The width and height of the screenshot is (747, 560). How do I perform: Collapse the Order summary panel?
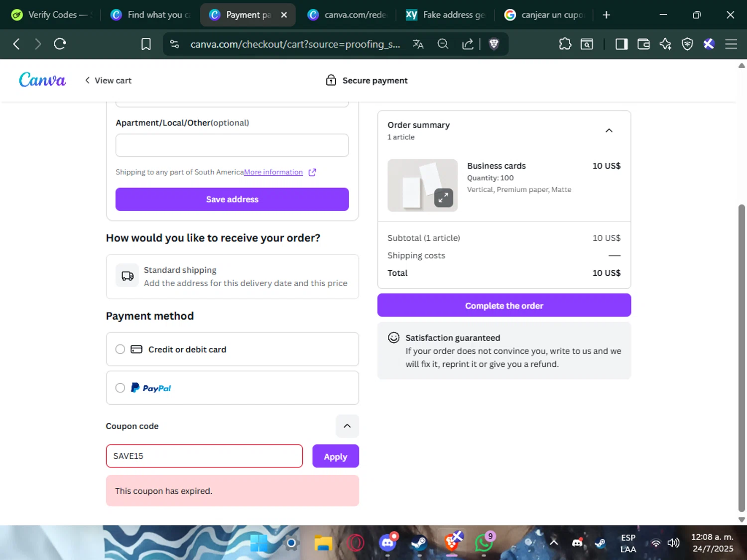[x=609, y=130]
